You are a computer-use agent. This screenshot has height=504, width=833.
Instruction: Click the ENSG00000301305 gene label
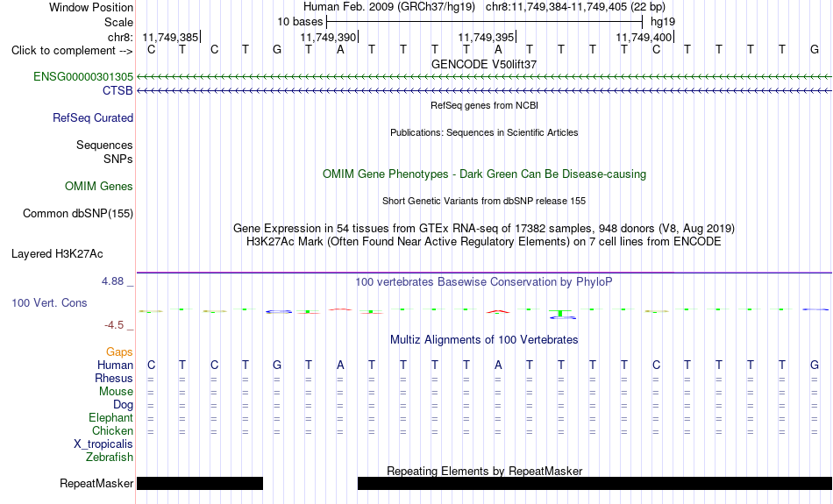83,77
